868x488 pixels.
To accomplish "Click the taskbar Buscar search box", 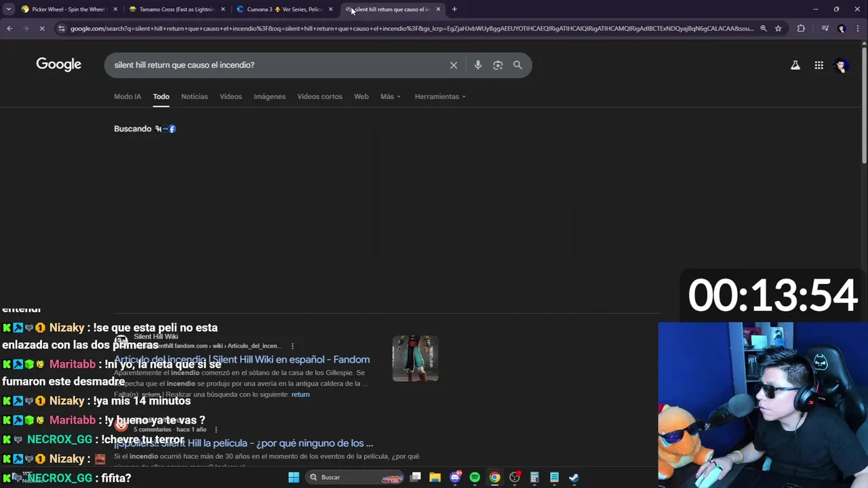I will tap(355, 477).
